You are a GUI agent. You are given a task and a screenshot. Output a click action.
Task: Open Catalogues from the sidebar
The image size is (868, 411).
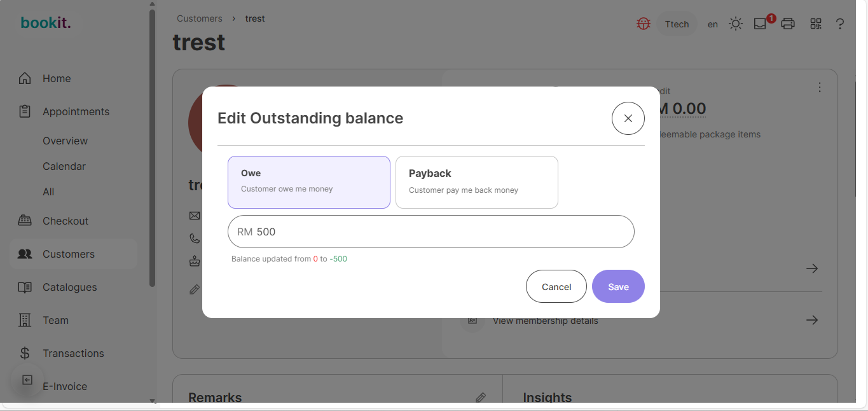pos(69,287)
